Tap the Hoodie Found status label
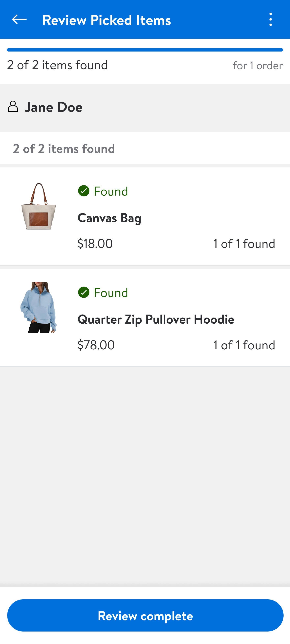 [x=111, y=292]
